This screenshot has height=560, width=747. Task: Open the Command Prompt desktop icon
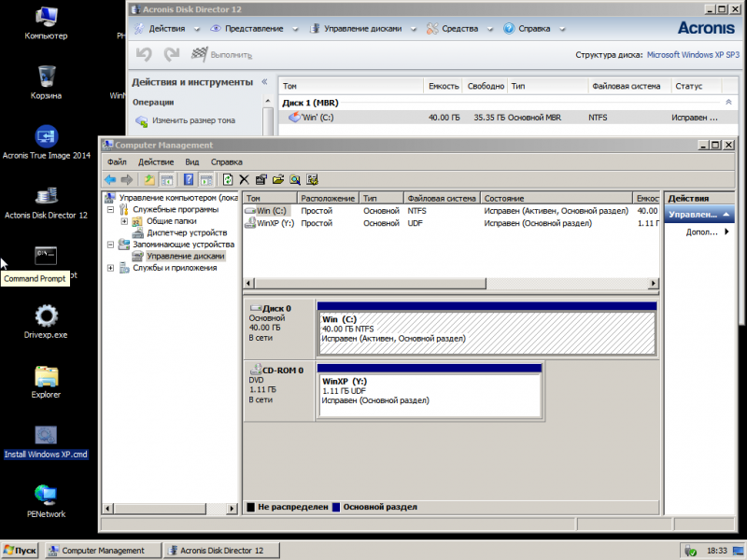46,256
